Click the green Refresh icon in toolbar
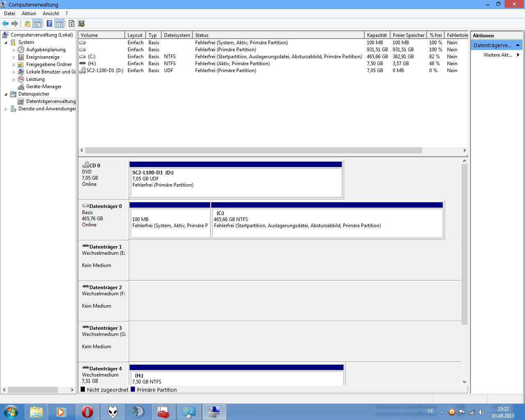The width and height of the screenshot is (525, 420). coord(71,23)
